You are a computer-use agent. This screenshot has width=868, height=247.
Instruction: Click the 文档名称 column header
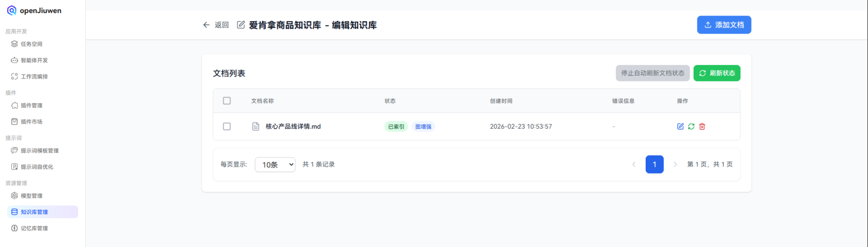coord(263,101)
